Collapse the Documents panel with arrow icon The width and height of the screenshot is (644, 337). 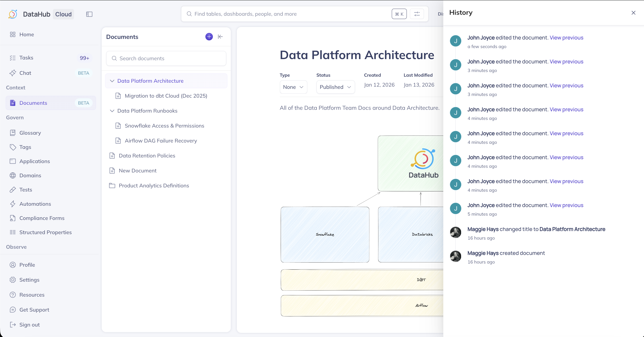[x=220, y=37]
